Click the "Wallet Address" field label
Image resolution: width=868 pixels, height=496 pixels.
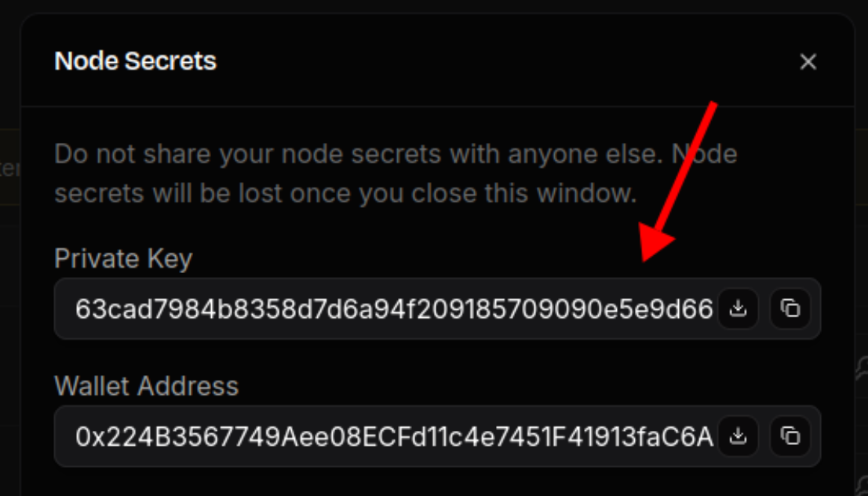coord(146,385)
